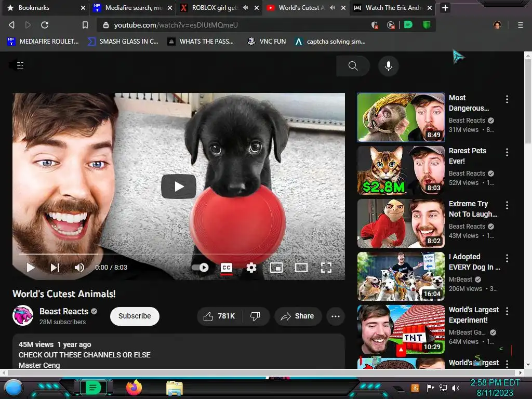
Task: Bookmark this page with the bookmark icon
Action: coord(85,25)
